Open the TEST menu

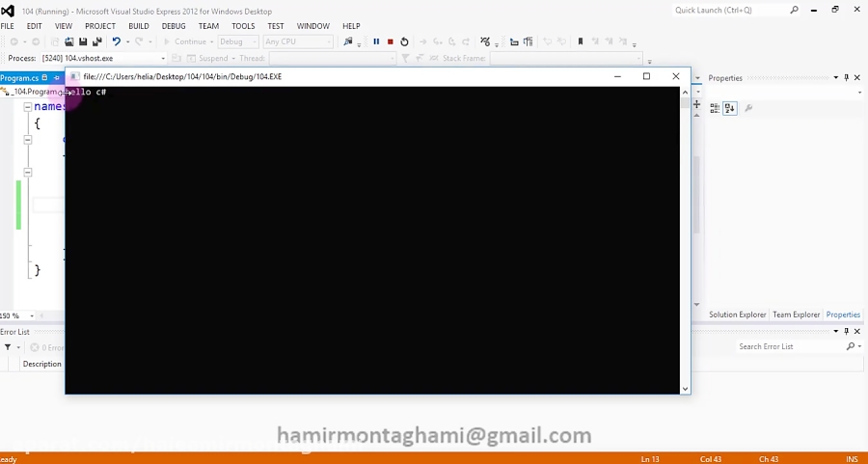coord(275,26)
